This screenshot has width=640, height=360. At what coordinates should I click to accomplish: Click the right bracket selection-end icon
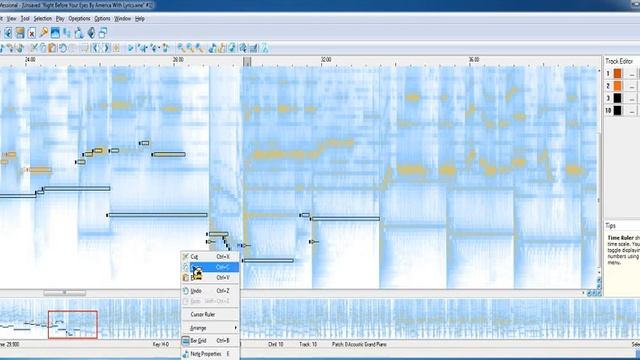pos(106,48)
